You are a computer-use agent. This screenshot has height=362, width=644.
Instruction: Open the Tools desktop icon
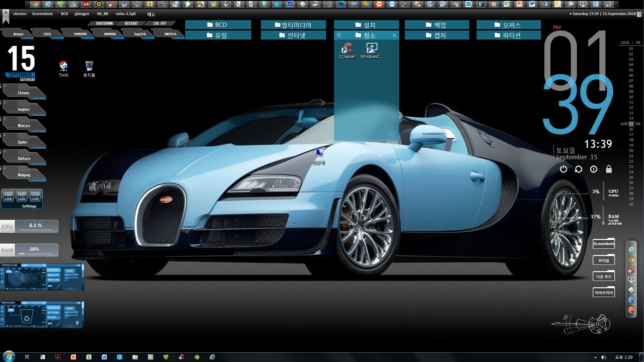pos(63,69)
